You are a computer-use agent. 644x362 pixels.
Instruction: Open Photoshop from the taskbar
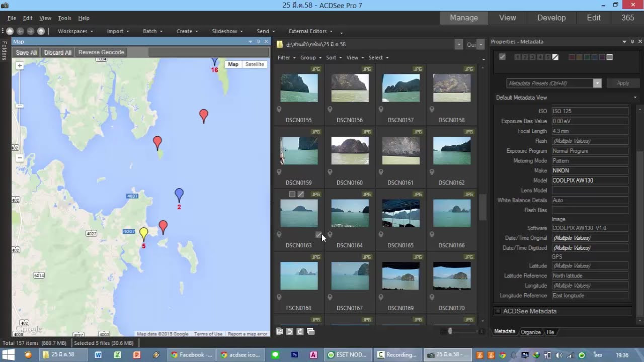[x=294, y=354]
